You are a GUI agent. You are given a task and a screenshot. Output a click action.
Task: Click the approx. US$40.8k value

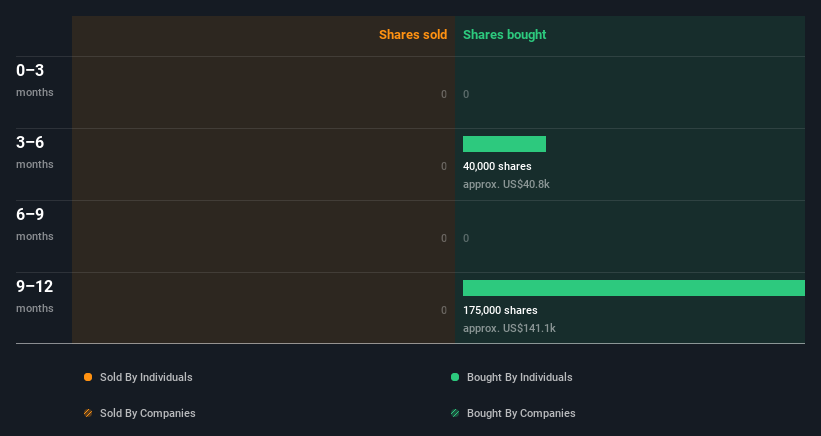coord(506,184)
